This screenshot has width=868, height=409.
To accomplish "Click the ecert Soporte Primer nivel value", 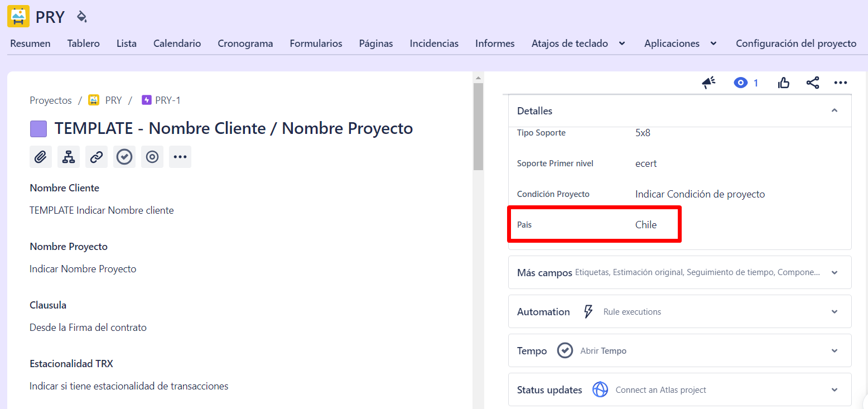I will 646,163.
